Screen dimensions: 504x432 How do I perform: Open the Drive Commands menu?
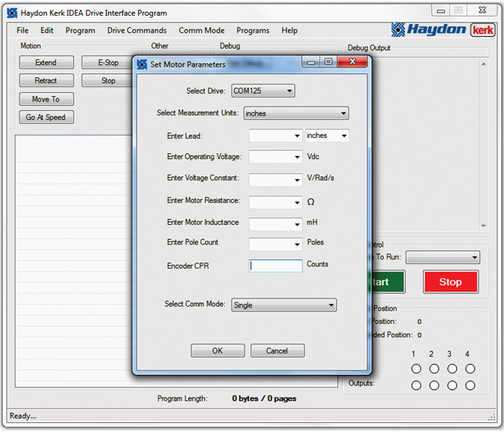136,31
